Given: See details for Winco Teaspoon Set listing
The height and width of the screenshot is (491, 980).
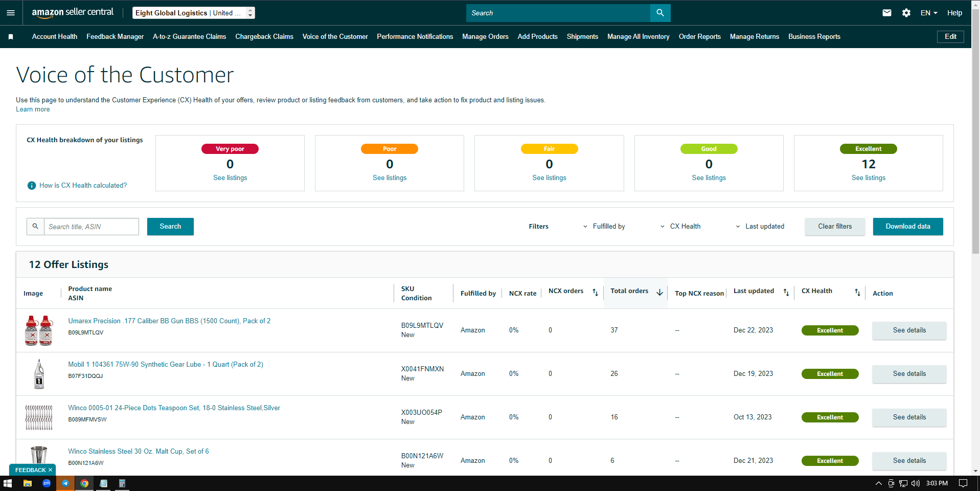Looking at the screenshot, I should (909, 417).
